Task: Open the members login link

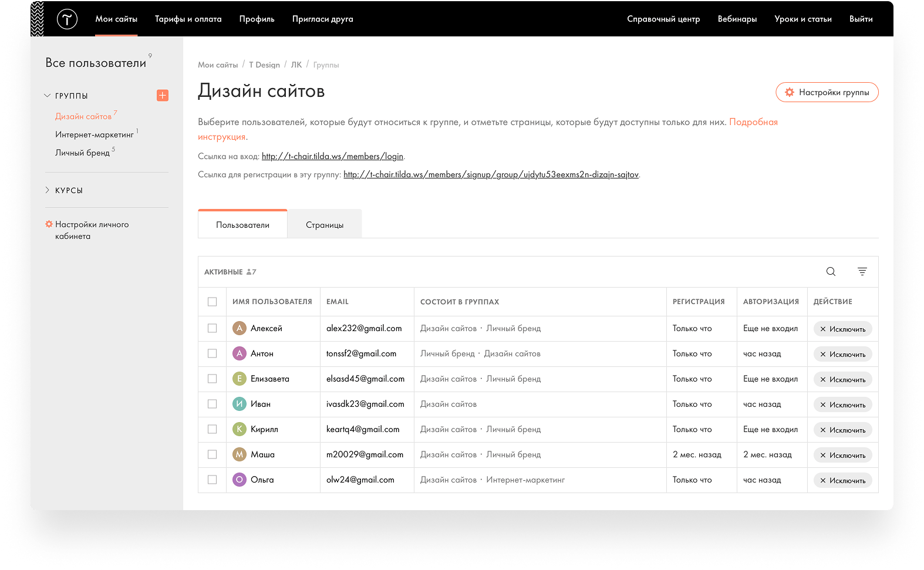Action: pos(332,156)
